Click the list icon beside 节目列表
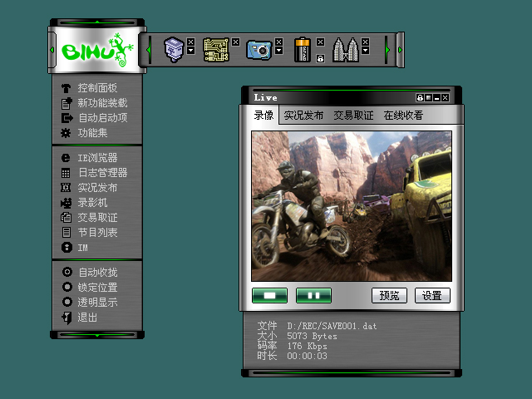Screen dimensions: 532x399 click(66, 233)
